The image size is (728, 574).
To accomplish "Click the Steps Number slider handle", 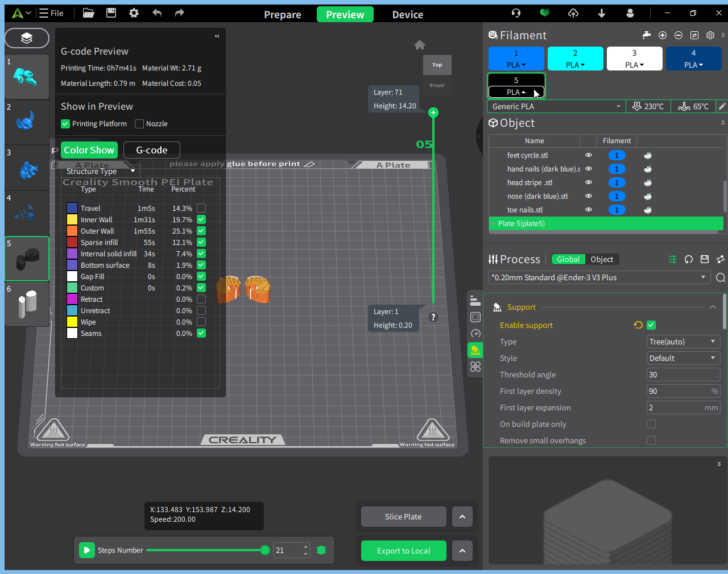I will [265, 550].
